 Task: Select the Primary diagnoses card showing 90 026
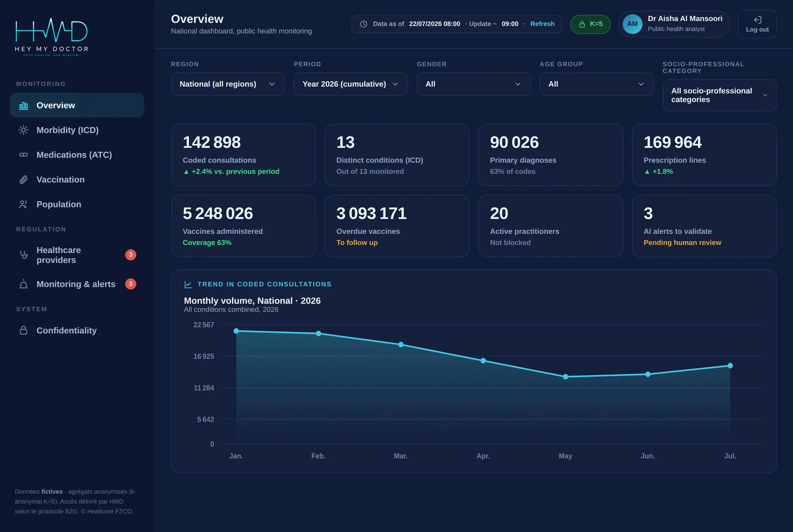click(x=551, y=155)
